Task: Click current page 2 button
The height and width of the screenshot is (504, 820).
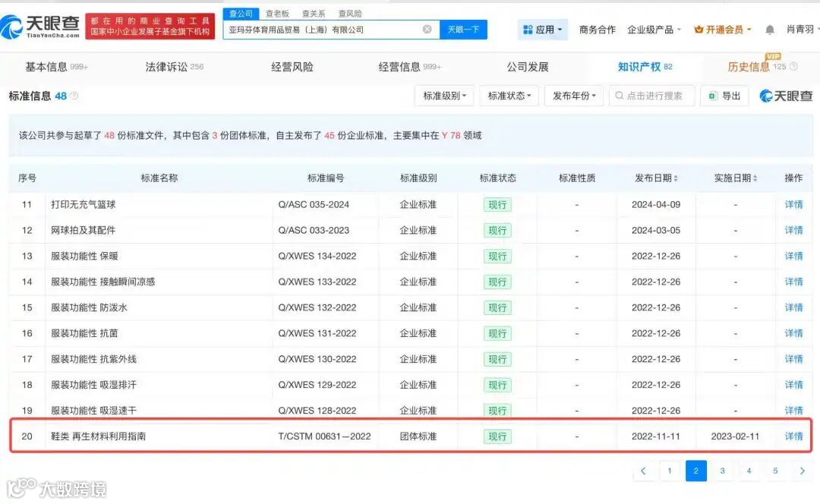Action: [x=696, y=471]
